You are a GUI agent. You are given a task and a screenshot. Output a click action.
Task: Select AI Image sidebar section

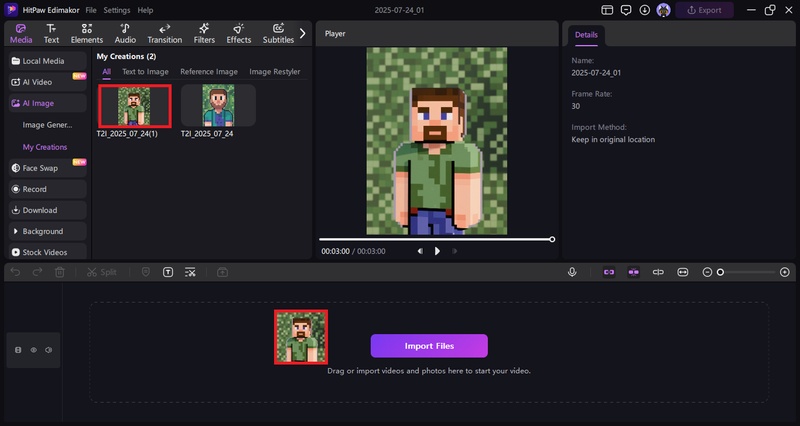[47, 103]
